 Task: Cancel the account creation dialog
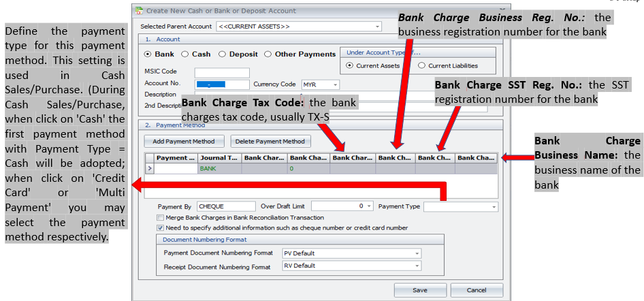pyautogui.click(x=477, y=290)
